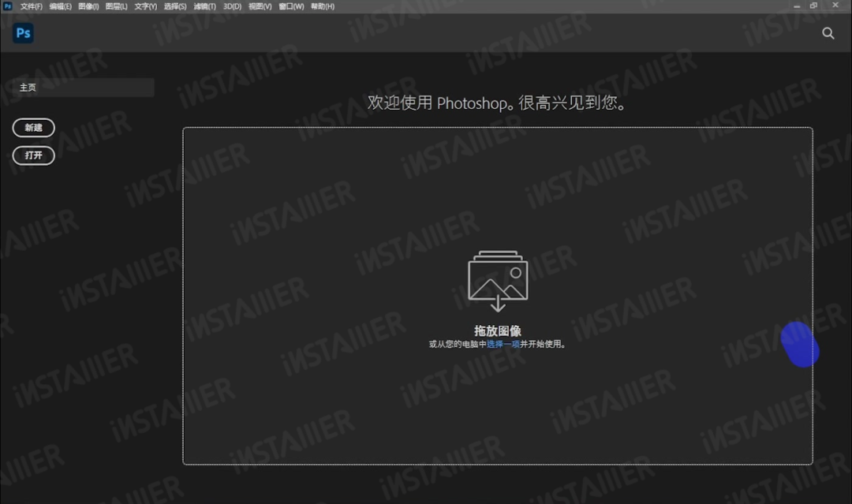Viewport: 852px width, 504px height.
Task: Open the 选择(S) menu
Action: point(175,6)
